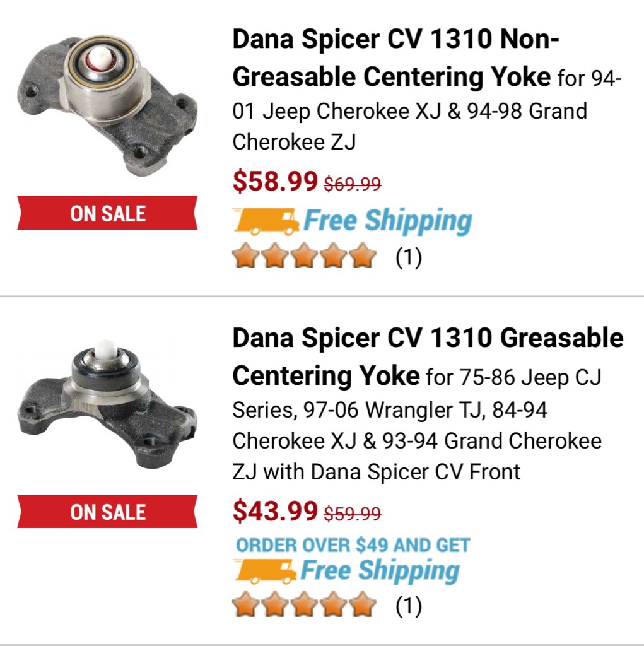Viewport: 644px width, 646px height.
Task: Open the Greasable Centering Yoke product image
Action: (x=106, y=404)
